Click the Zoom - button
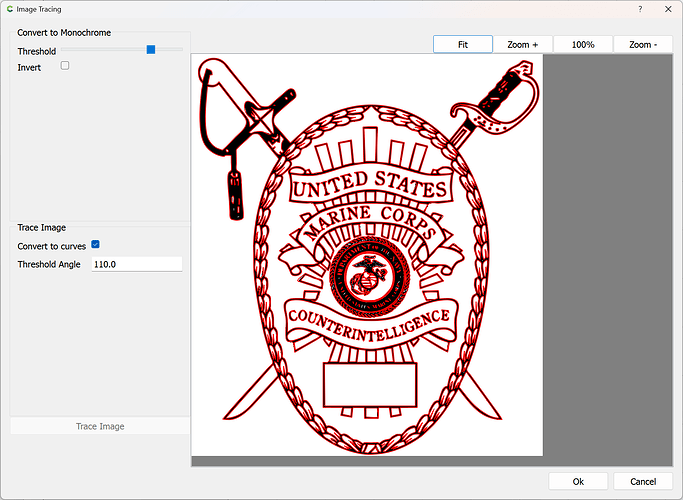The height and width of the screenshot is (500, 683). point(643,44)
